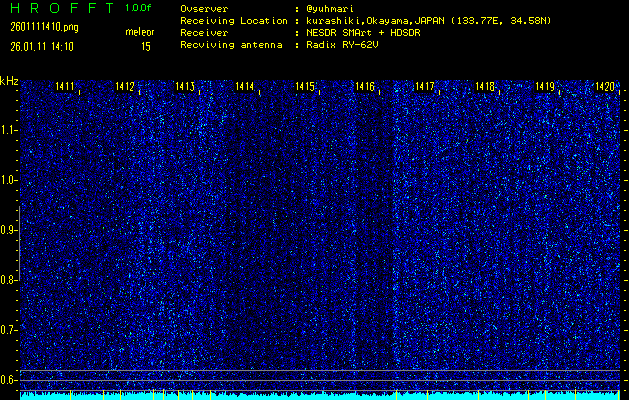Viewport: 629px width, 400px height.
Task: Click the 26.01.11 14:10 timestamp
Action: click(44, 45)
